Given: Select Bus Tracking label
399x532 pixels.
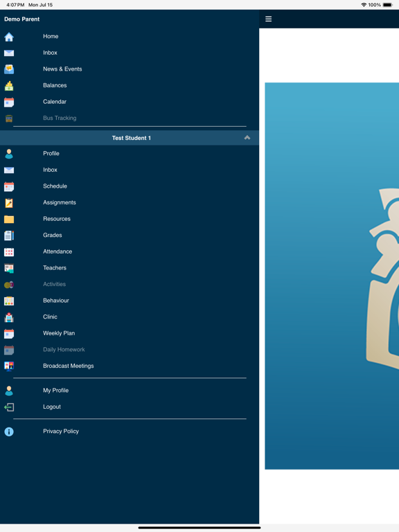Looking at the screenshot, I should (x=60, y=118).
